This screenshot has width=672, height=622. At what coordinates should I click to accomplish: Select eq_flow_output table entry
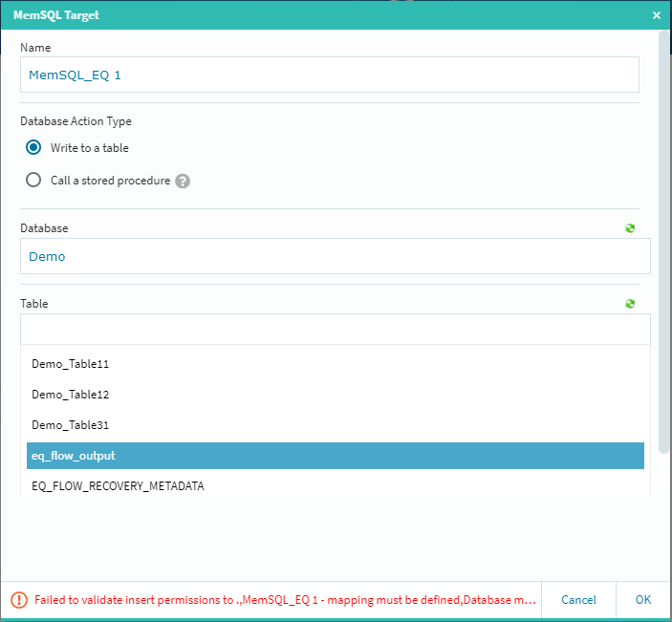(x=336, y=456)
